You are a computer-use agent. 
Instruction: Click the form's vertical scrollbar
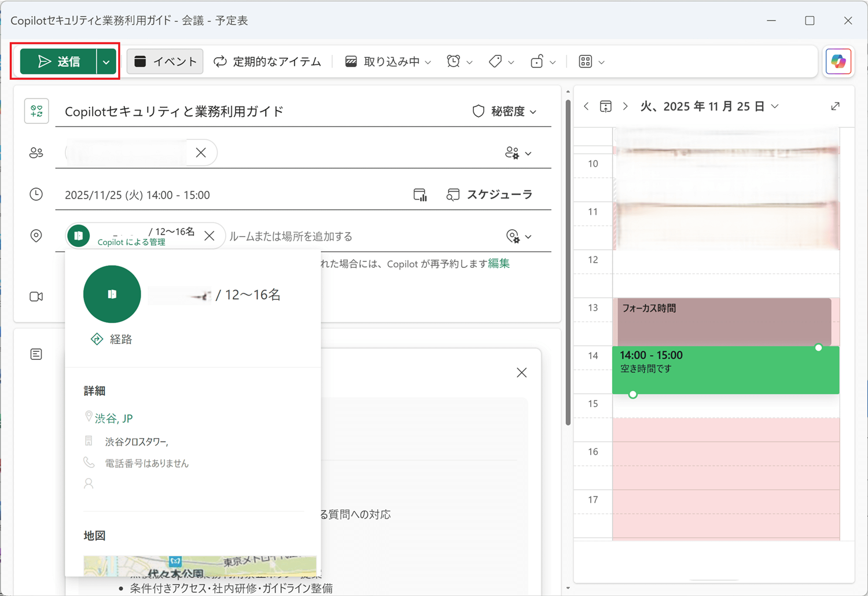point(568,264)
